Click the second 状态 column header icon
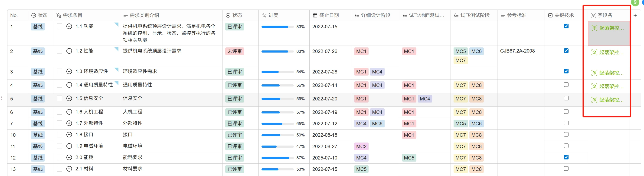Image resolution: width=644 pixels, height=176 pixels. [x=228, y=15]
